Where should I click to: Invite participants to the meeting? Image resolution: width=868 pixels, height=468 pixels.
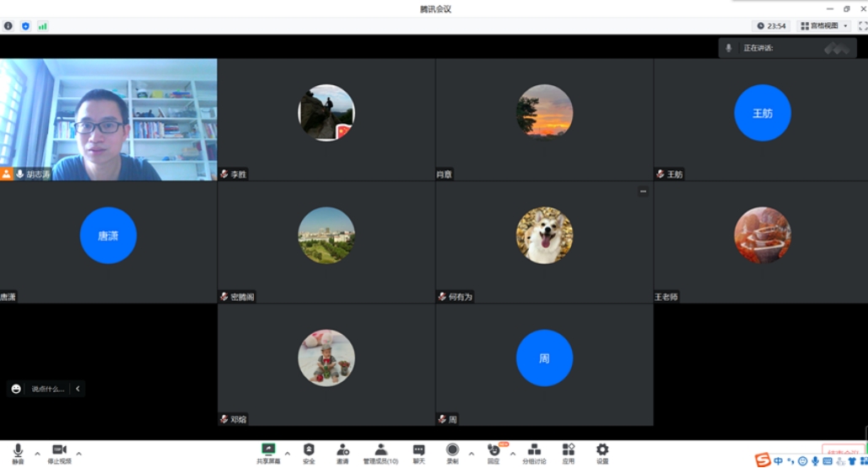(342, 452)
